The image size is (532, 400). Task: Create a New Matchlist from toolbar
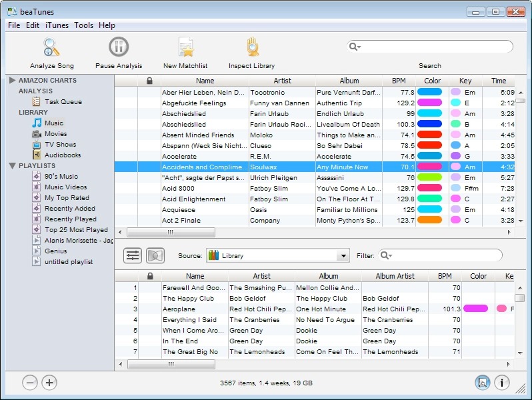pos(185,47)
